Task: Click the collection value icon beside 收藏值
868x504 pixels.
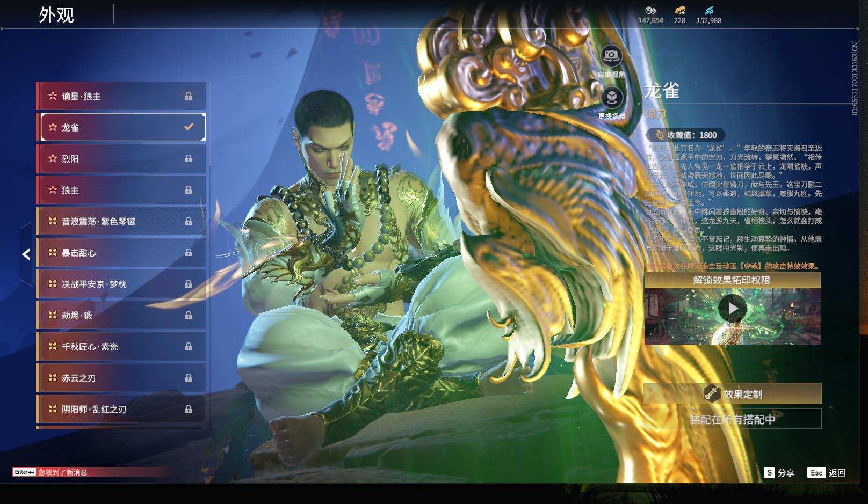Action: click(x=660, y=135)
